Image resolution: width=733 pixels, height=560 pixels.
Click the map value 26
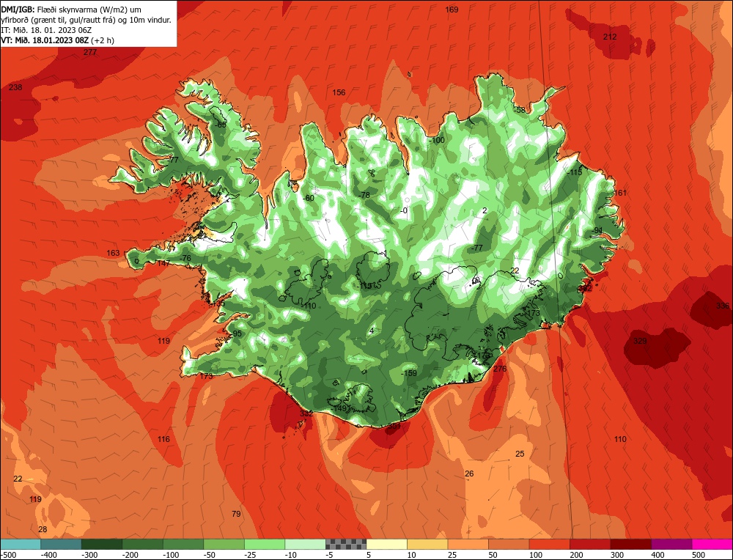(x=469, y=474)
